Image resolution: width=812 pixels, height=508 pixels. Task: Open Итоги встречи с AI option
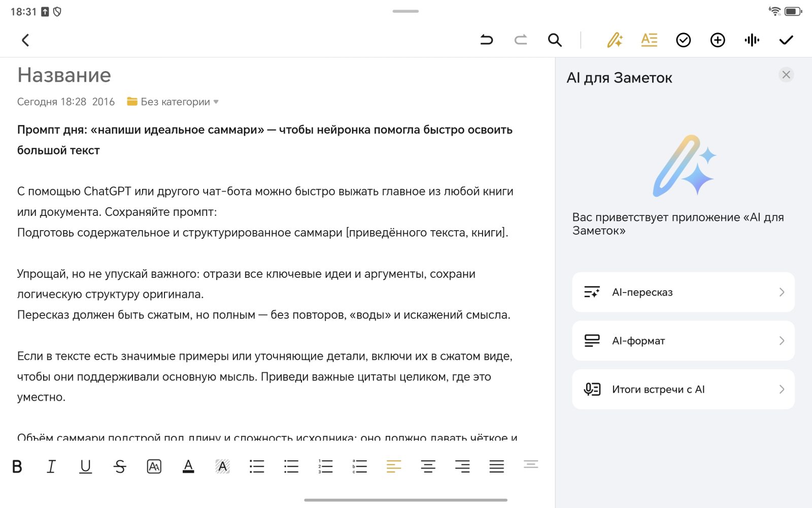click(683, 390)
